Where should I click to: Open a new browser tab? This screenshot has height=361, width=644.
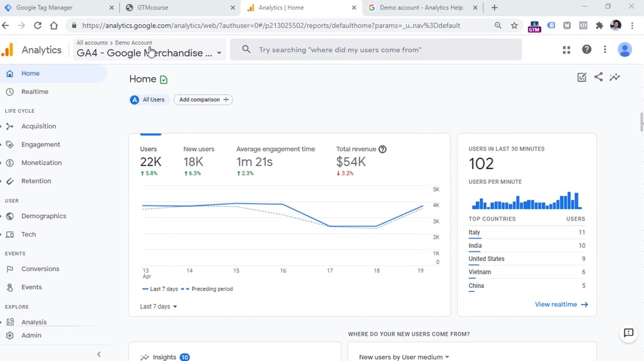[495, 7]
